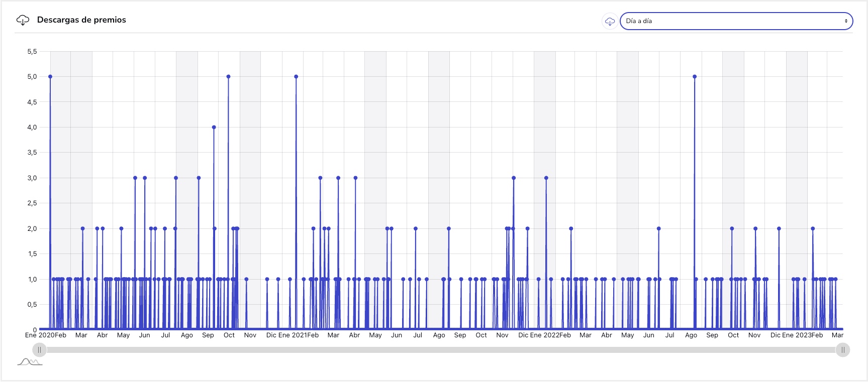Image resolution: width=868 pixels, height=382 pixels.
Task: Select the 5,0 peak in Ago 2022
Action: [695, 77]
